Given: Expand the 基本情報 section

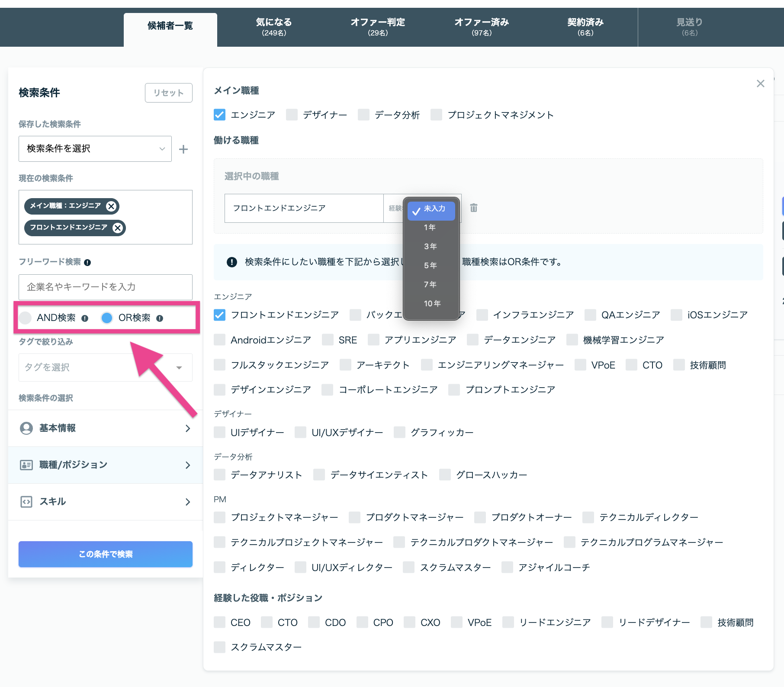Looking at the screenshot, I should (106, 428).
